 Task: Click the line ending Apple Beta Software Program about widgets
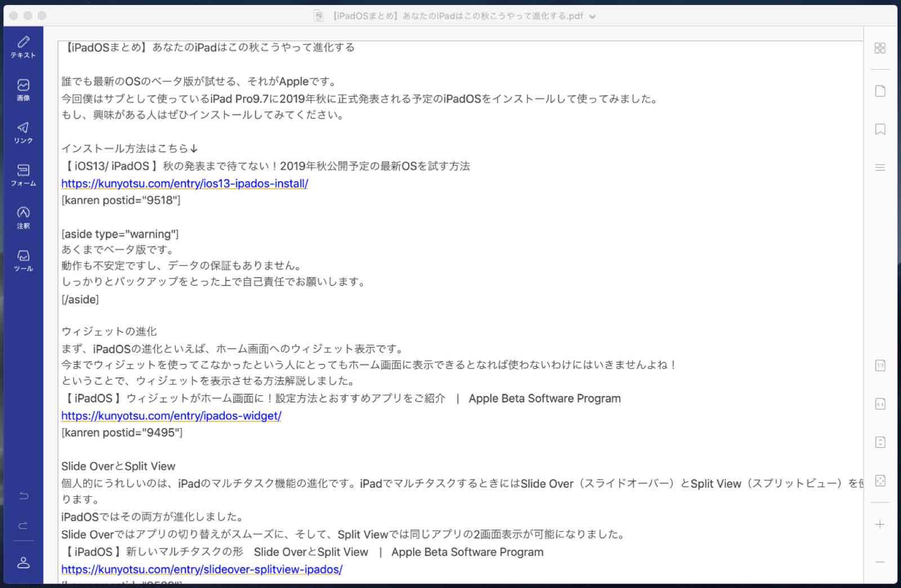(x=341, y=398)
